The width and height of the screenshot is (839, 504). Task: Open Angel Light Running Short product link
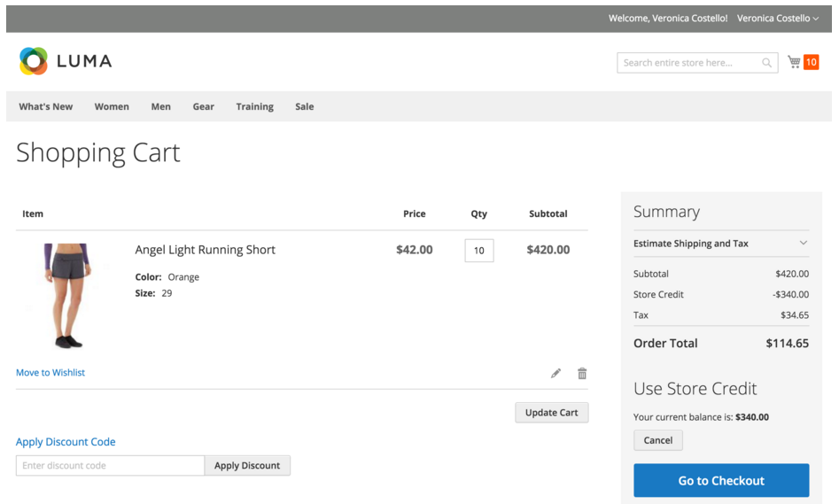point(205,250)
